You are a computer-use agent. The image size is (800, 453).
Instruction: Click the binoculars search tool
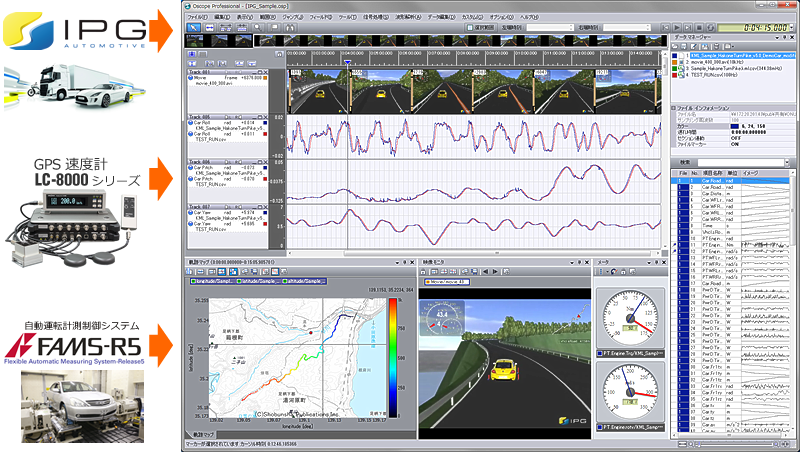(x=290, y=28)
